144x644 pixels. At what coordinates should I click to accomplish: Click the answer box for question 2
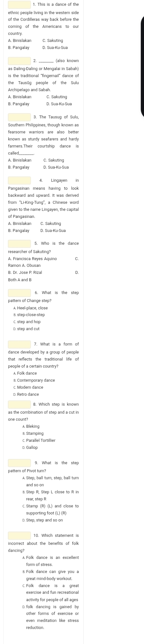(19, 61)
